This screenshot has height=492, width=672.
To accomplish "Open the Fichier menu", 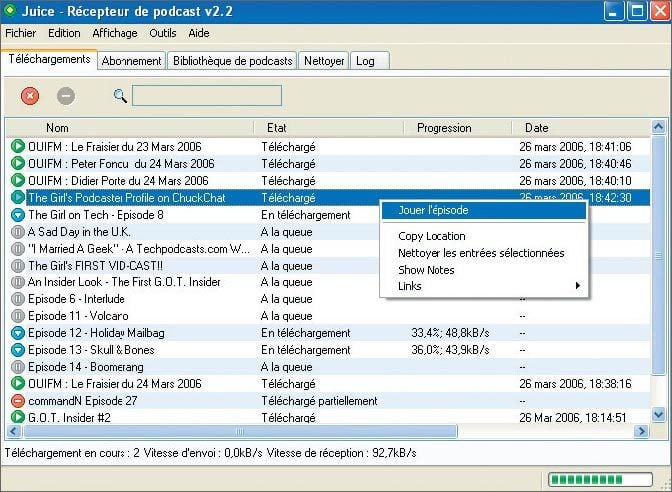I will 21,33.
